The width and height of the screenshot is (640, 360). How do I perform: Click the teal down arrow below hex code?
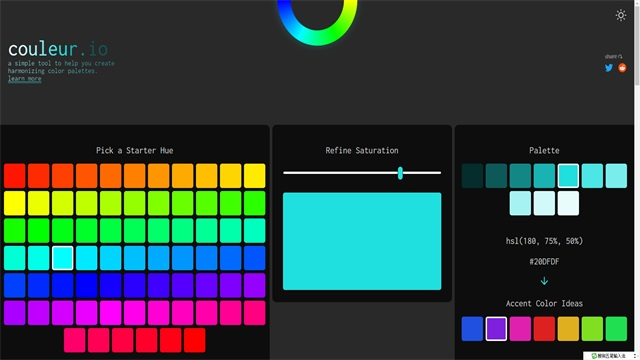544,281
